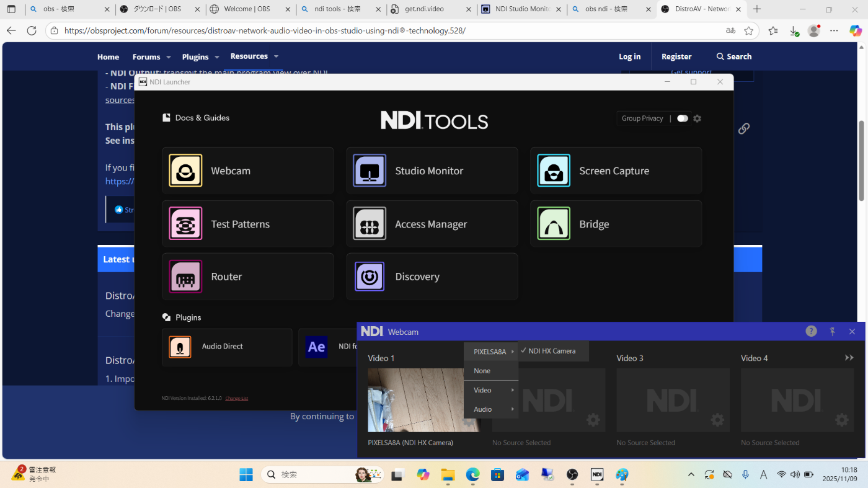
Task: Expand the Resources dropdown arrow
Action: click(x=276, y=56)
